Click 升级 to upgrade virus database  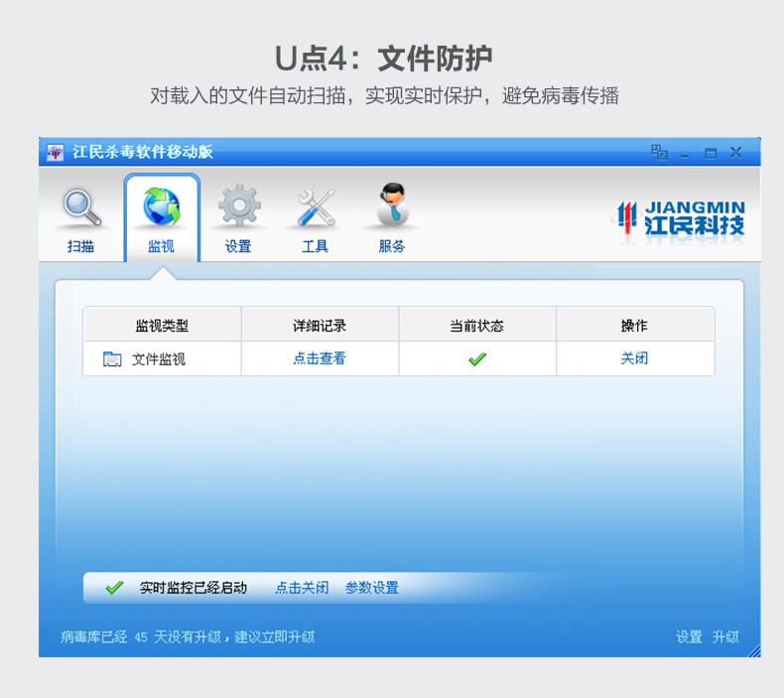click(725, 636)
